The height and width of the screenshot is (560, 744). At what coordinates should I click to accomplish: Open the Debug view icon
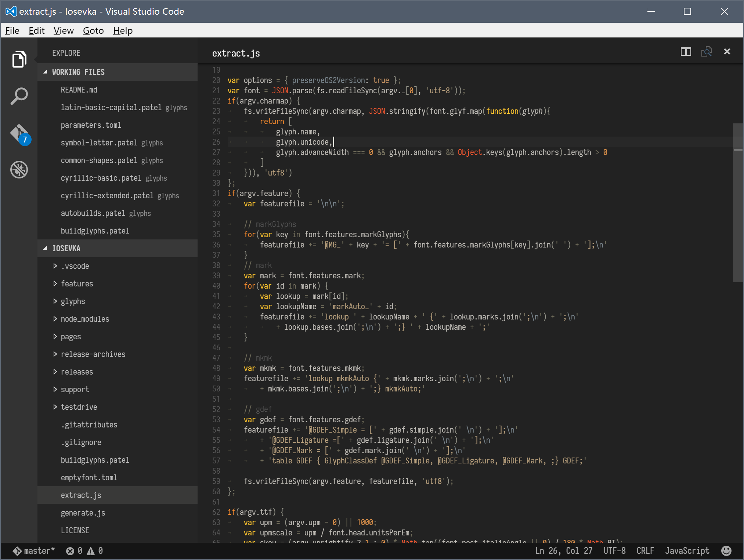click(x=19, y=170)
